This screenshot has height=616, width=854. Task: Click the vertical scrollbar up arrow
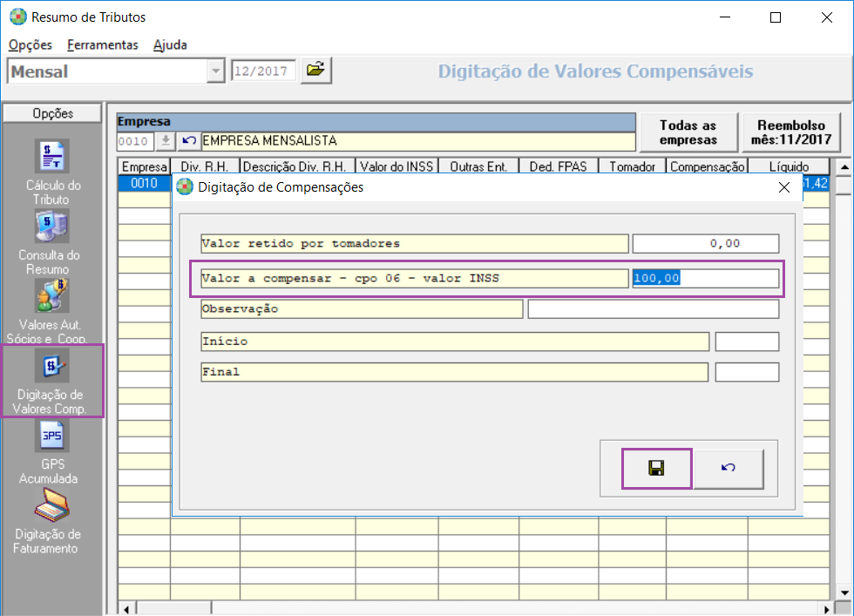pyautogui.click(x=844, y=167)
